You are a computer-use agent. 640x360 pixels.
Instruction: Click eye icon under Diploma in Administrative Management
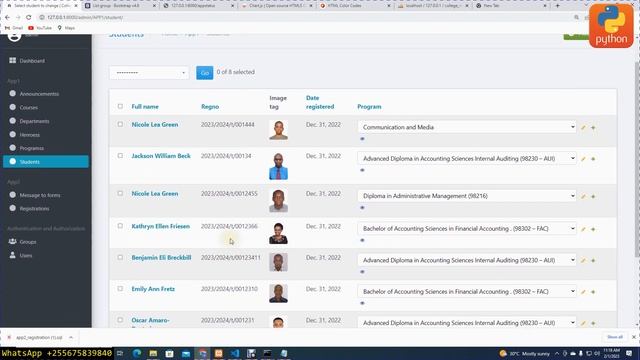coord(362,208)
